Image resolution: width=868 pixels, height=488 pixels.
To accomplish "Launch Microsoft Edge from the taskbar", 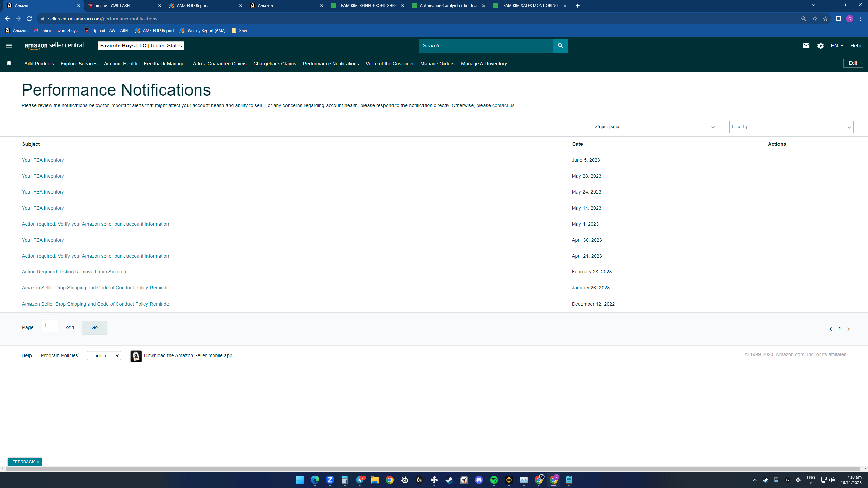I will click(315, 480).
